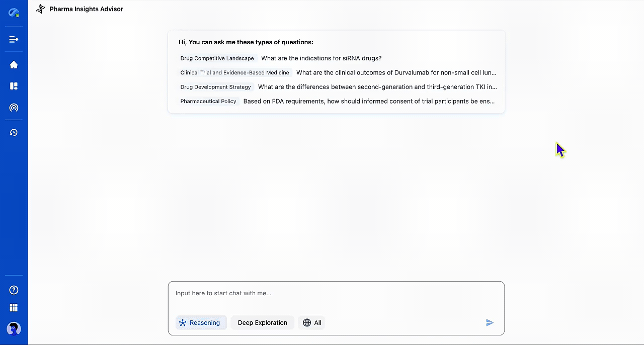The height and width of the screenshot is (345, 644).
Task: Open chat history from the sidebar
Action: (x=14, y=133)
